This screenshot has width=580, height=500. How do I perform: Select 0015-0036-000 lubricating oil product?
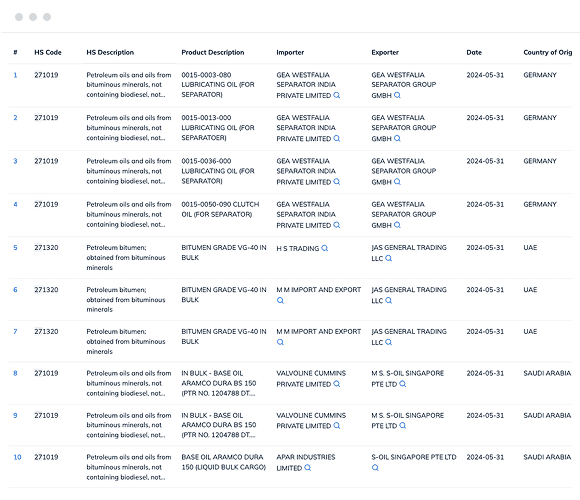pos(218,171)
